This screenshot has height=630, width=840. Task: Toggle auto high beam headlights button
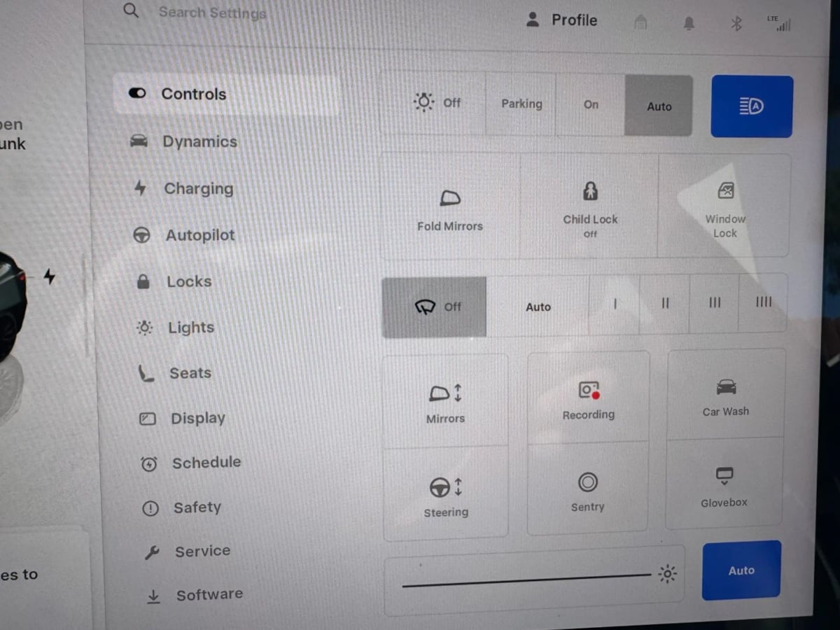pyautogui.click(x=752, y=106)
